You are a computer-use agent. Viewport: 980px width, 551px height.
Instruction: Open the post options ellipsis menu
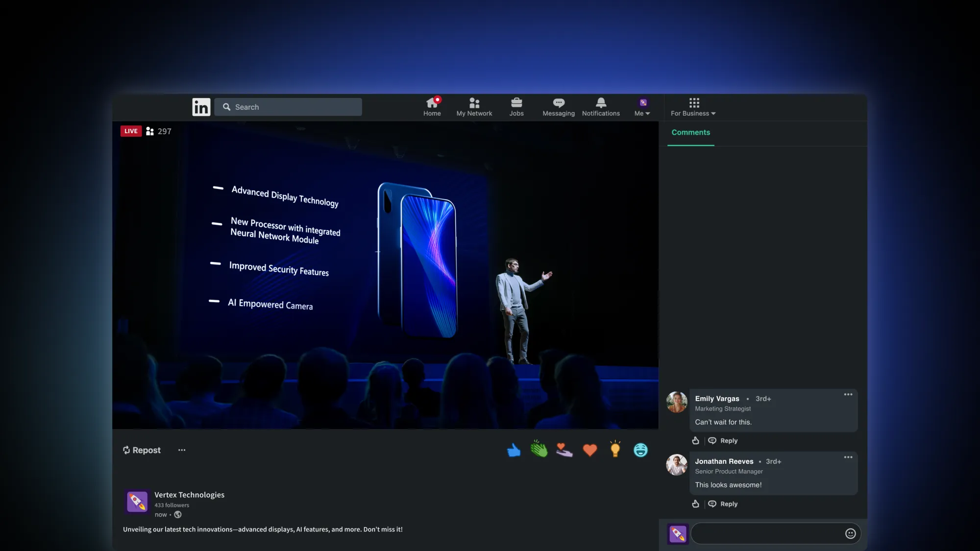[x=181, y=450]
